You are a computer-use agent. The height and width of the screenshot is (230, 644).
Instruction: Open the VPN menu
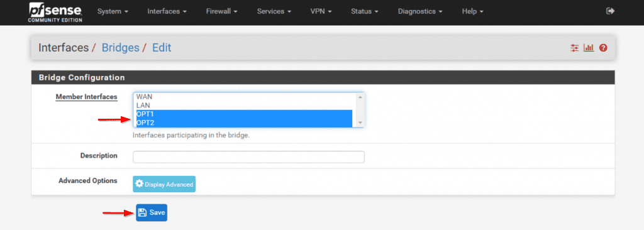pos(321,11)
